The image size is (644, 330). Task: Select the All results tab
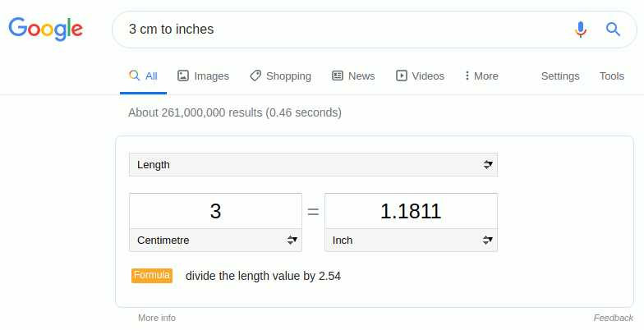[144, 76]
